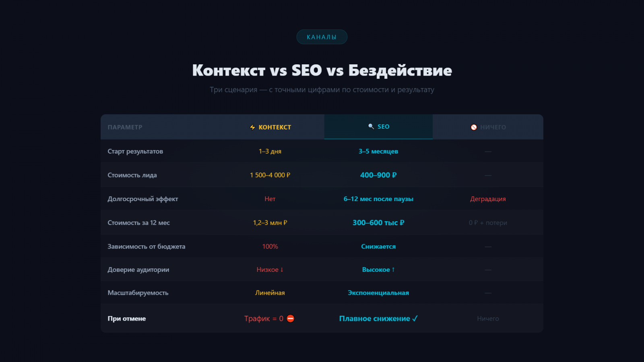Click the red Деградация cell
The height and width of the screenshot is (362, 644).
(x=488, y=199)
